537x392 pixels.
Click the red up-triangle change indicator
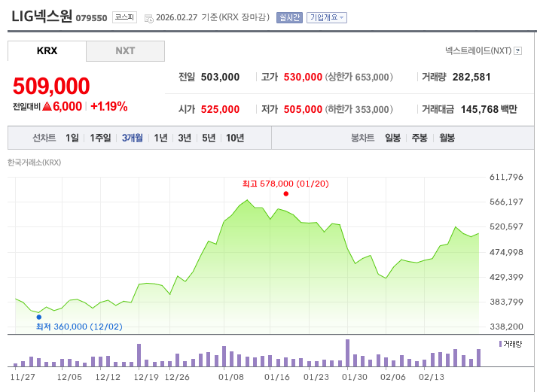click(47, 106)
